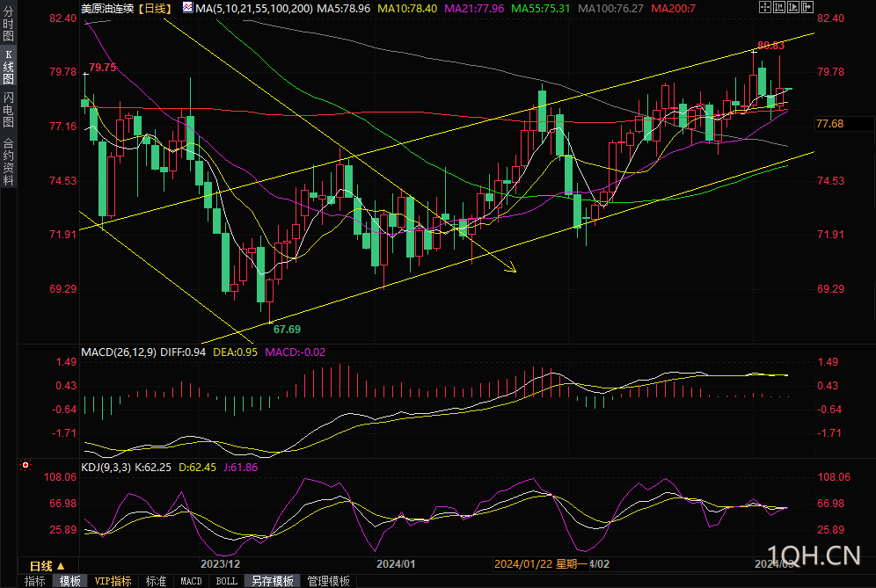876x588 pixels.
Task: Toggle the 指标 indicator mode
Action: pos(35,581)
